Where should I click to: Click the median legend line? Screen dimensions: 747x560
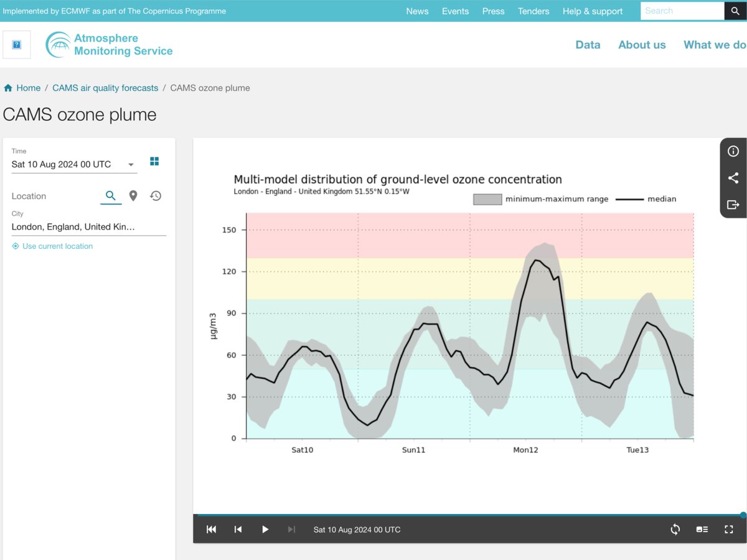pos(629,199)
